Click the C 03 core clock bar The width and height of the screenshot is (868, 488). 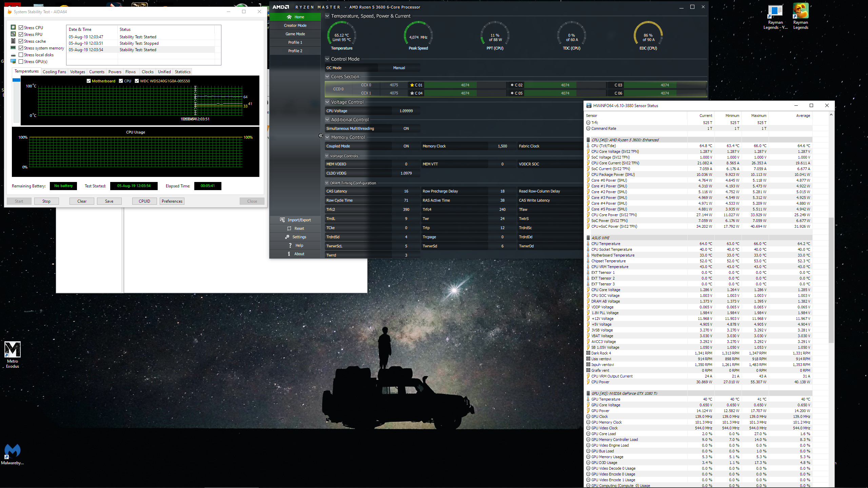(x=665, y=85)
